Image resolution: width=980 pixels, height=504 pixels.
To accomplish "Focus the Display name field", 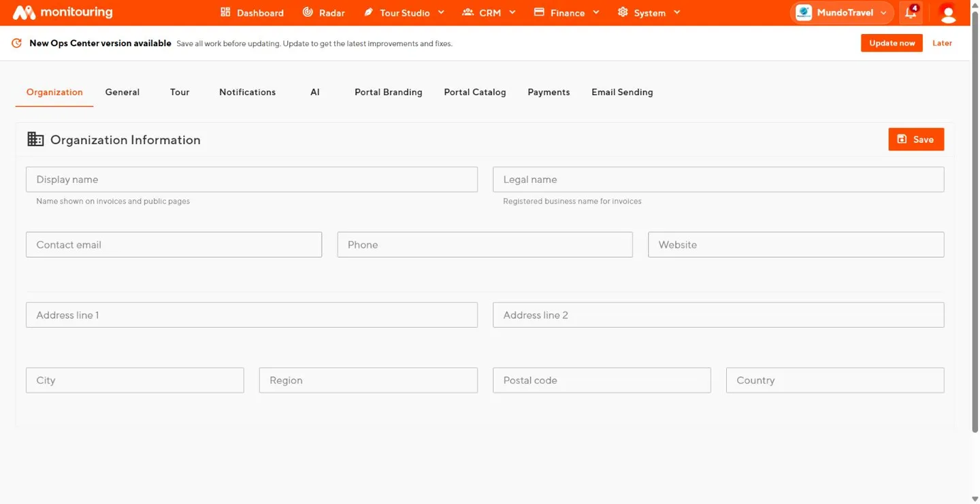I will (x=252, y=180).
